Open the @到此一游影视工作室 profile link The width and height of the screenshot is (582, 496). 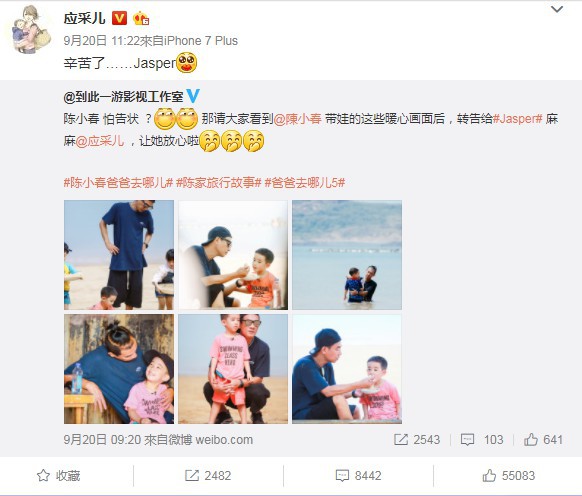tap(123, 97)
